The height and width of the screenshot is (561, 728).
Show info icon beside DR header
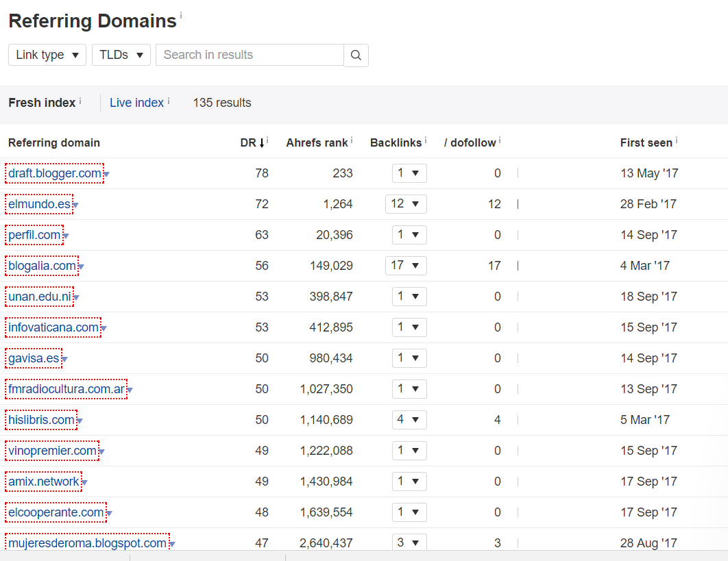267,140
